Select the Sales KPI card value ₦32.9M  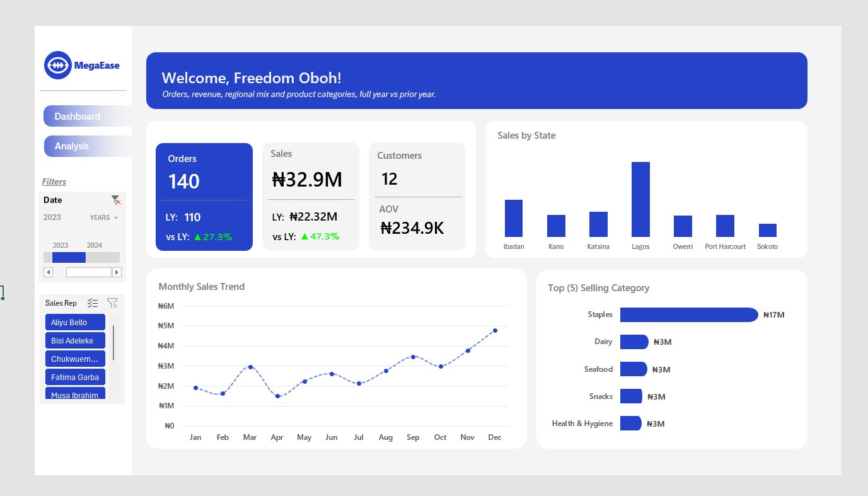(307, 180)
